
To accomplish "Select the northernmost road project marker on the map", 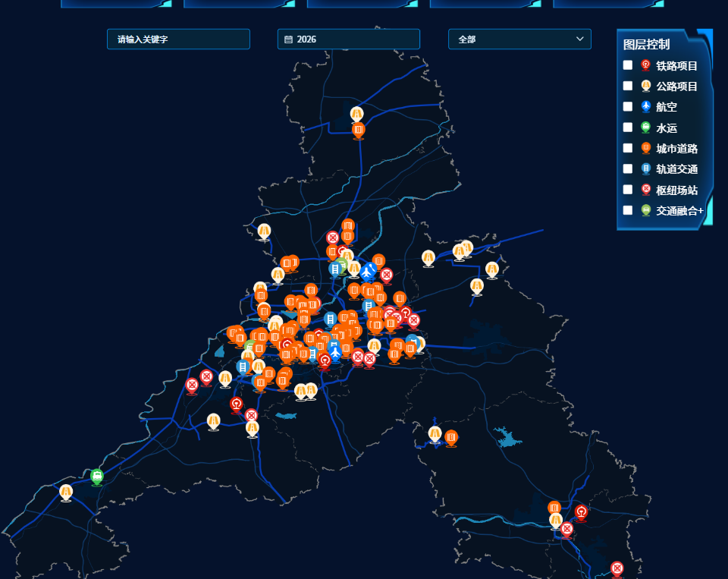I will (x=357, y=114).
